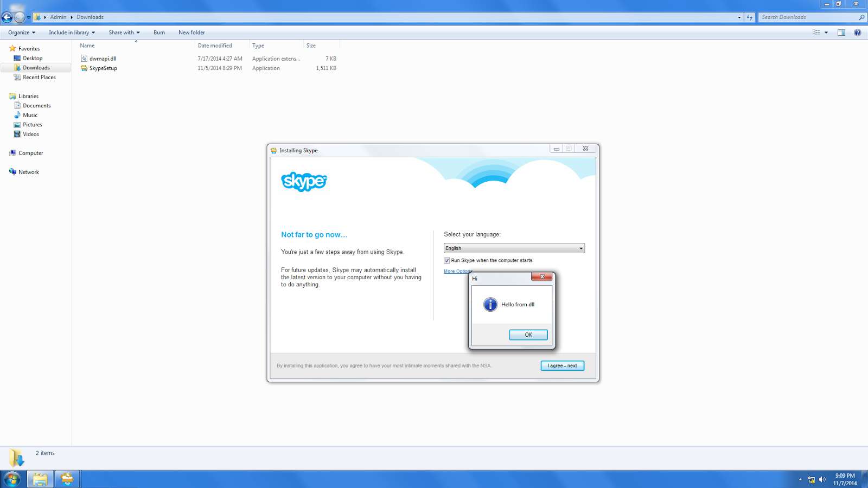Viewport: 868px width, 488px height.
Task: Close the Installing Skype window
Action: click(585, 149)
